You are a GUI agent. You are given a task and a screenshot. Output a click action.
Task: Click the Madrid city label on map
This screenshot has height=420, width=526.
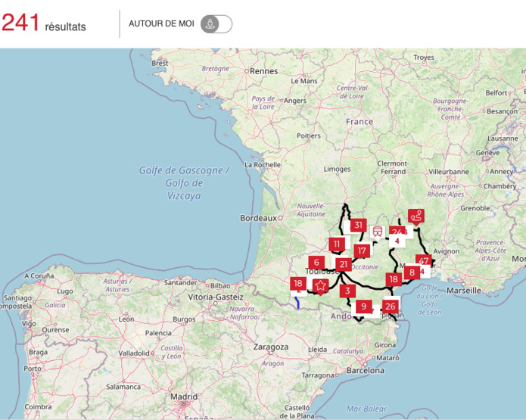(x=183, y=397)
